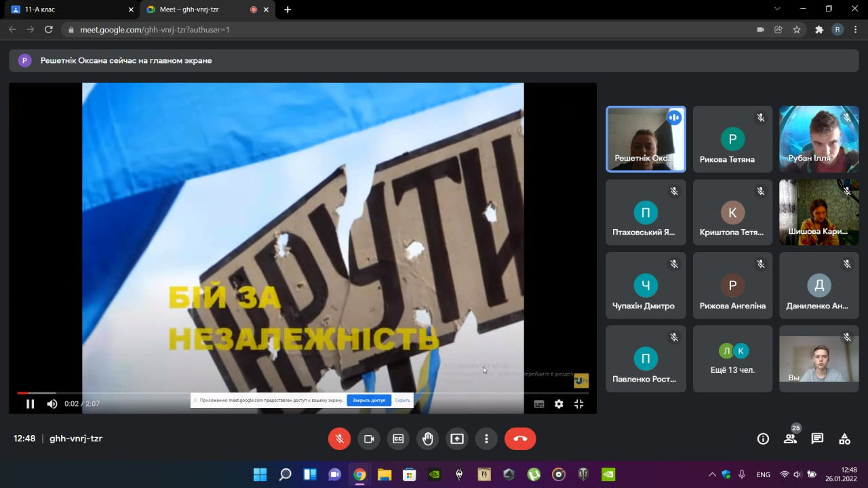
Task: Click your own video tile labeled Вы
Action: coord(819,359)
